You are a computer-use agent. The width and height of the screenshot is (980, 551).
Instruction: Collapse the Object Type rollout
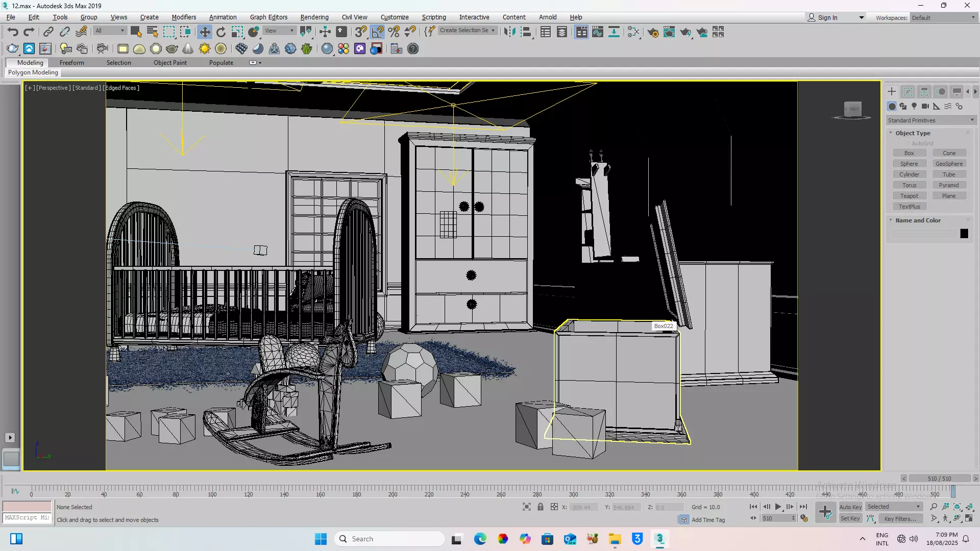(913, 133)
